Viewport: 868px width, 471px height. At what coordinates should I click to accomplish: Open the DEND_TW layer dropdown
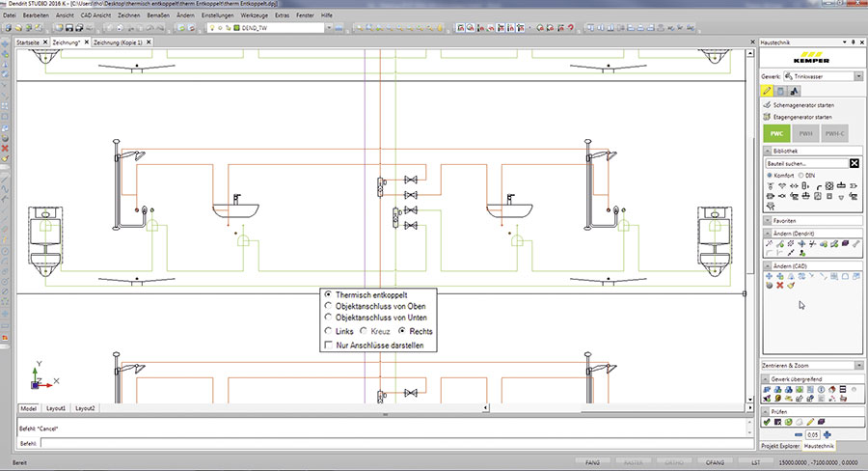click(329, 28)
